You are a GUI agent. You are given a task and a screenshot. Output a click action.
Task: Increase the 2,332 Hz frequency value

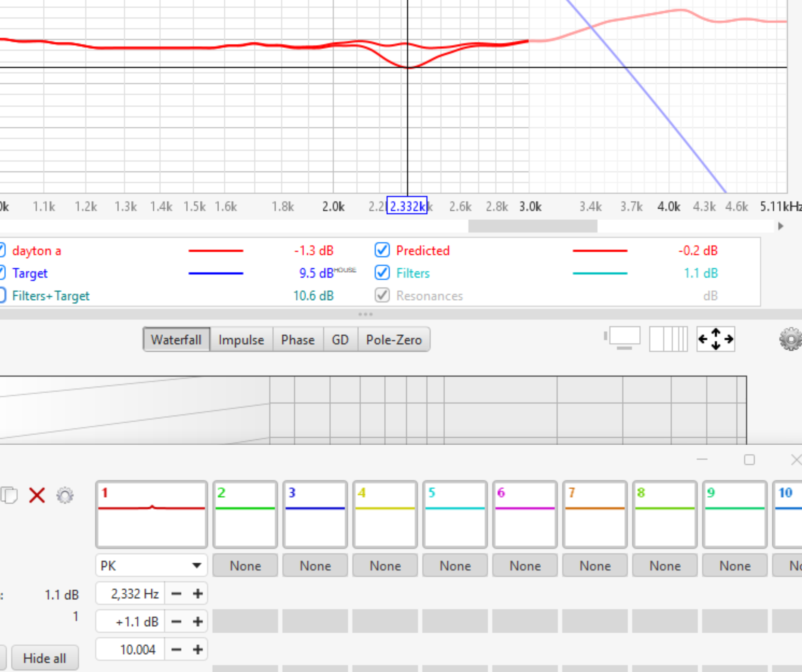pos(198,594)
